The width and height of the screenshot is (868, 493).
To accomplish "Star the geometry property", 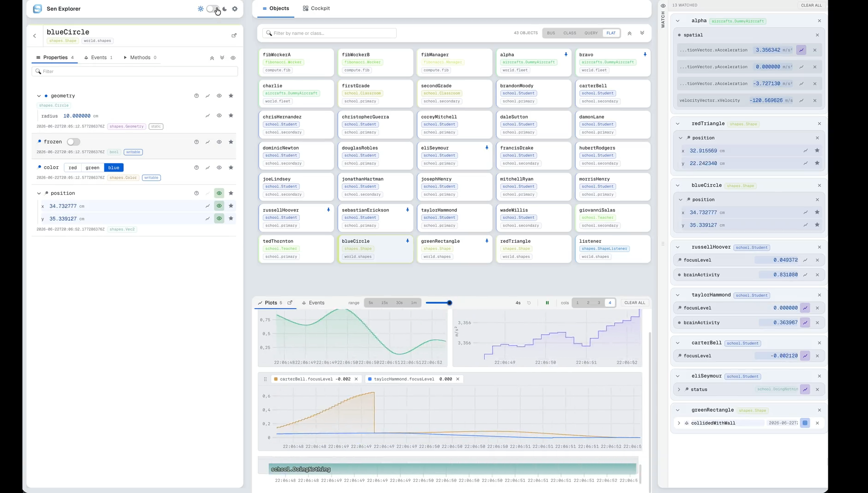I will [x=231, y=96].
